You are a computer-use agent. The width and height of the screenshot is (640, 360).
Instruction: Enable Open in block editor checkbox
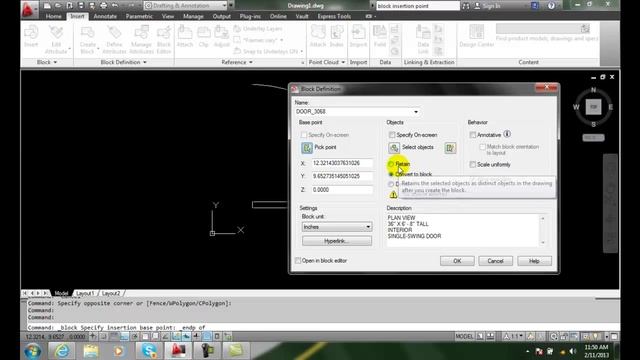click(x=298, y=260)
